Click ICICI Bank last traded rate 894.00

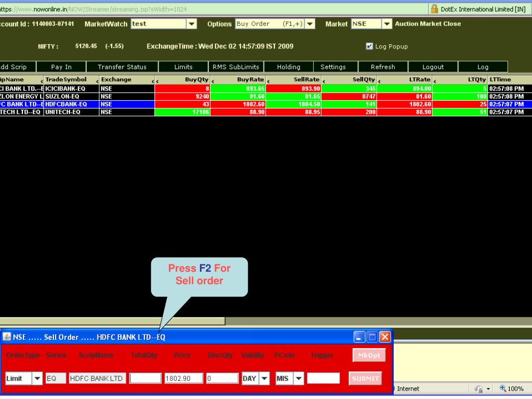click(405, 88)
